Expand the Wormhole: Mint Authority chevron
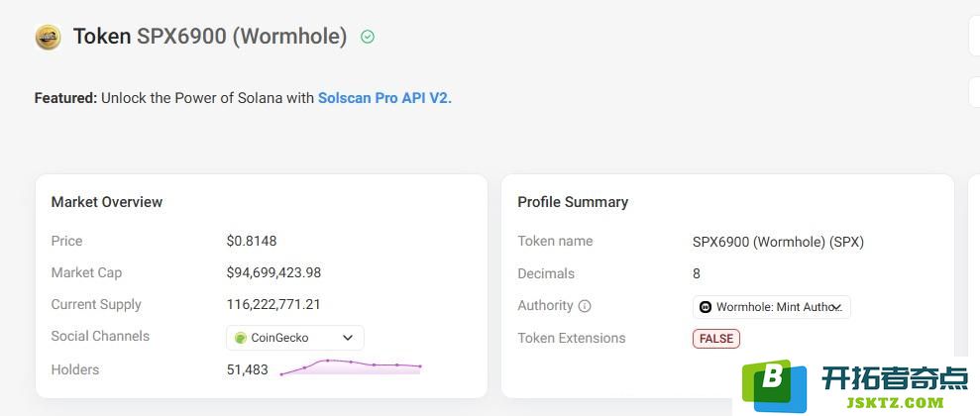The height and width of the screenshot is (416, 980). [x=838, y=307]
